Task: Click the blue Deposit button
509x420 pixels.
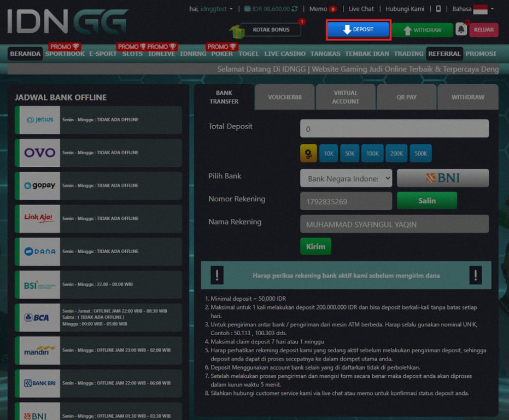Action: coord(358,30)
